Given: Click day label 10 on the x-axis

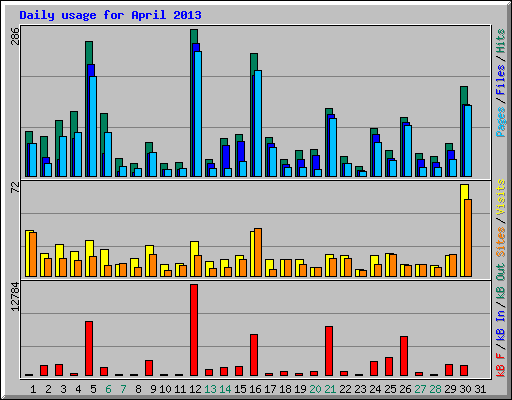Looking at the screenshot, I should pos(165,389).
